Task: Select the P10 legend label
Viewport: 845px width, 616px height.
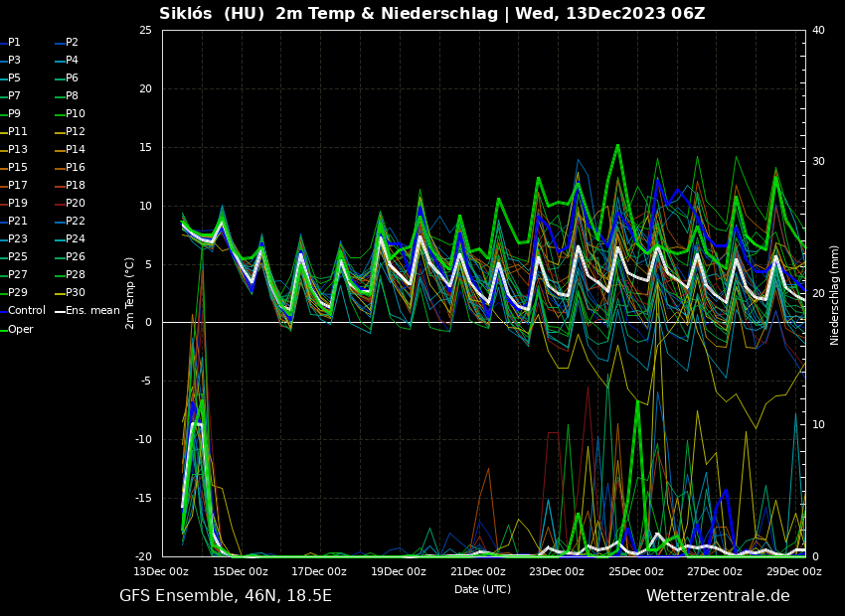Action: [x=75, y=114]
